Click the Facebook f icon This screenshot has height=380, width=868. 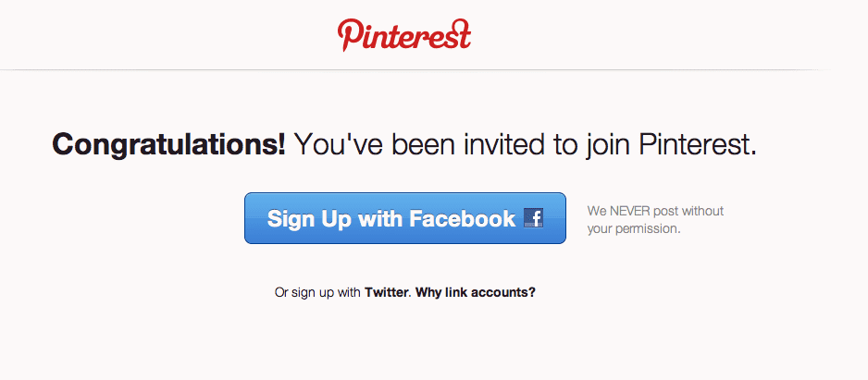(x=533, y=218)
